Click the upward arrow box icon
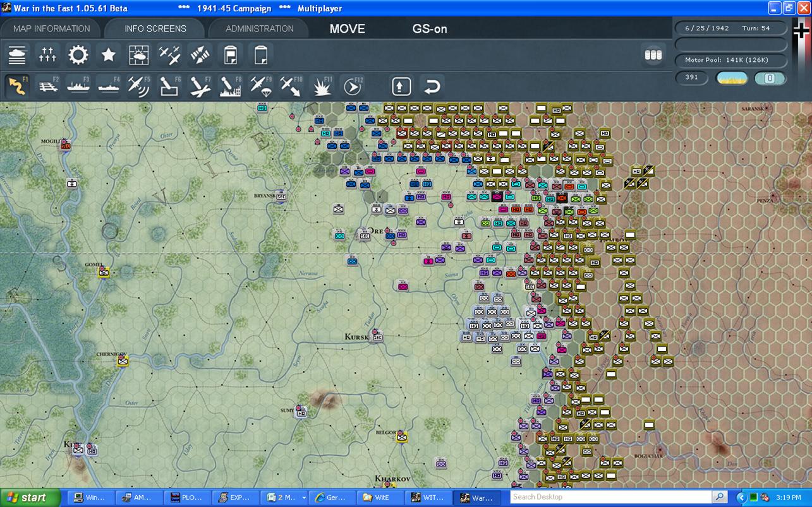The height and width of the screenshot is (507, 812). click(401, 86)
